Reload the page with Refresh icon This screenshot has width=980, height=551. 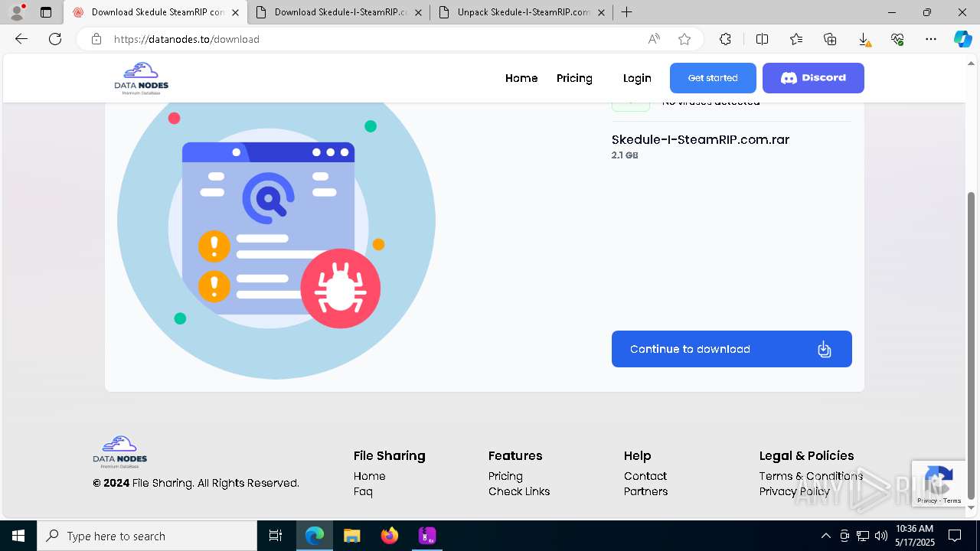click(55, 39)
